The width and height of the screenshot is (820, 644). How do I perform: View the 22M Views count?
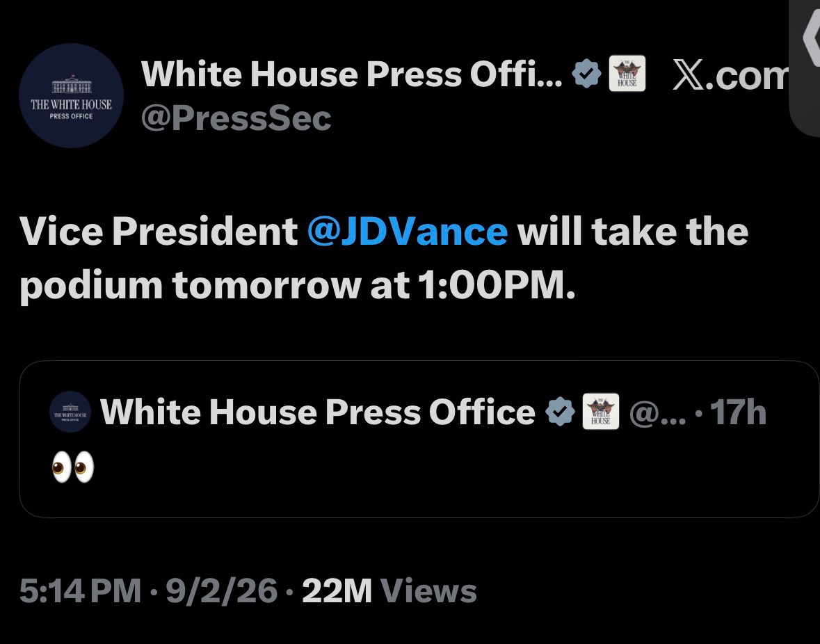click(x=389, y=590)
